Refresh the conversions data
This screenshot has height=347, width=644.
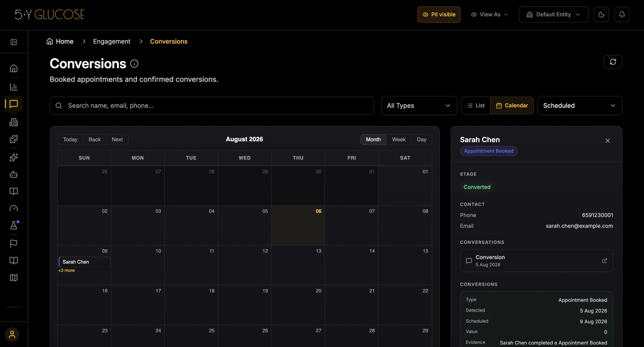pos(613,62)
